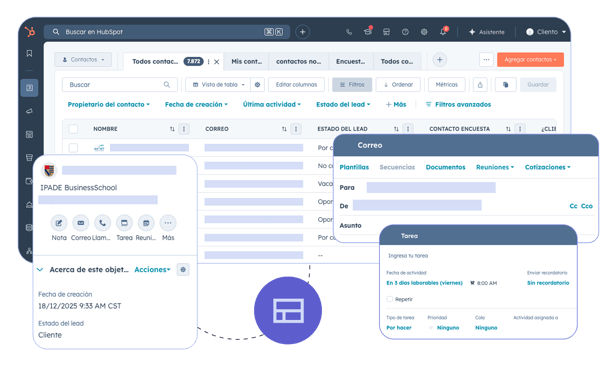Click Nota icon on contact card

[59, 223]
